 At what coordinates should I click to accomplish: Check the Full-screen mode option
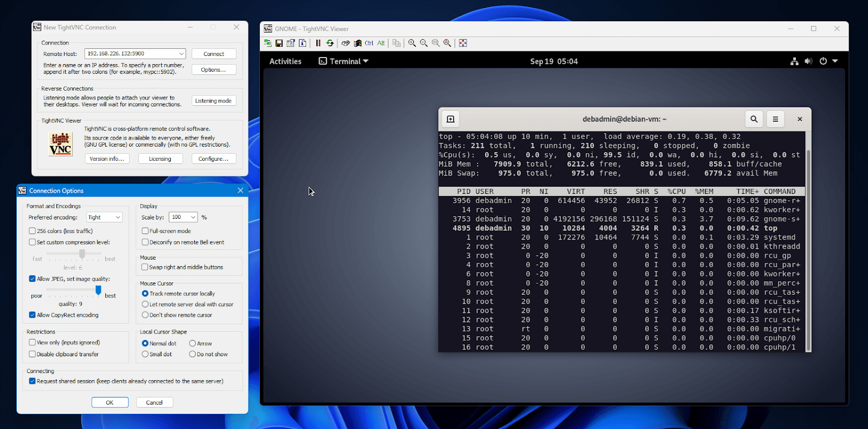(x=145, y=231)
